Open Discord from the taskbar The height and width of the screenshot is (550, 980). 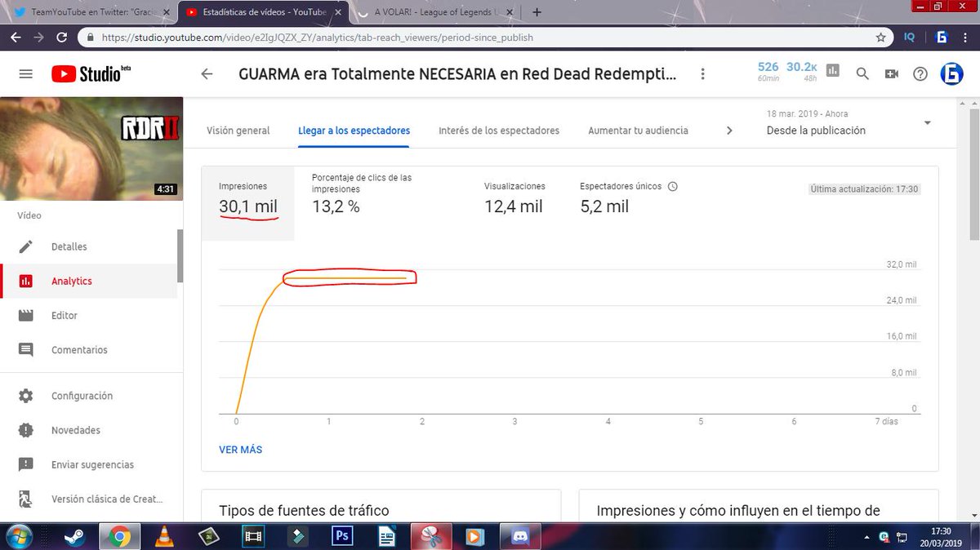coord(519,536)
